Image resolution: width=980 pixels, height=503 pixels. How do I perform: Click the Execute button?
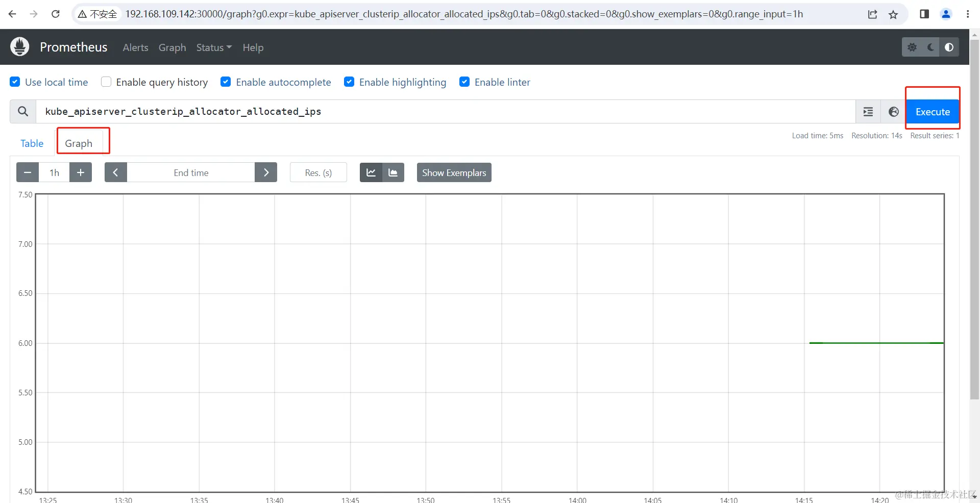click(932, 112)
